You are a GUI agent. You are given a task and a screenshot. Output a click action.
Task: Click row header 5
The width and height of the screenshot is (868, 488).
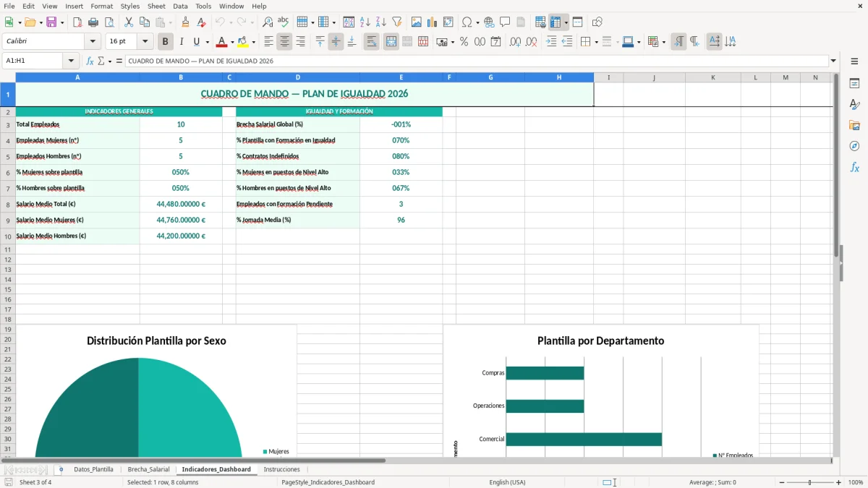click(x=8, y=156)
